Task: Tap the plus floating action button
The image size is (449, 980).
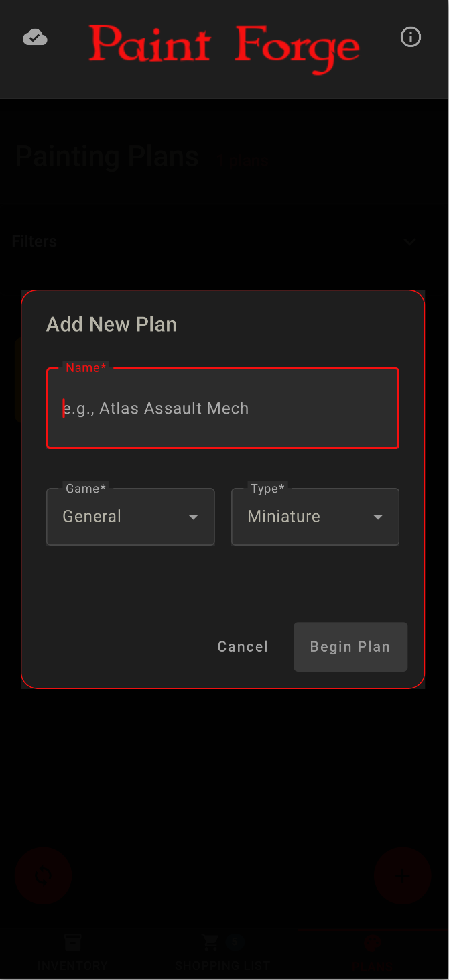Action: coord(402,875)
